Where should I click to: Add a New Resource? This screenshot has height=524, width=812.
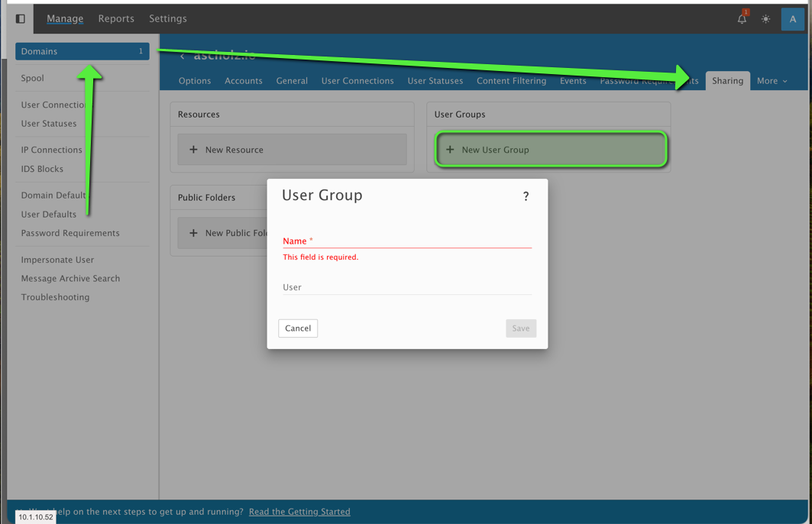coord(292,150)
